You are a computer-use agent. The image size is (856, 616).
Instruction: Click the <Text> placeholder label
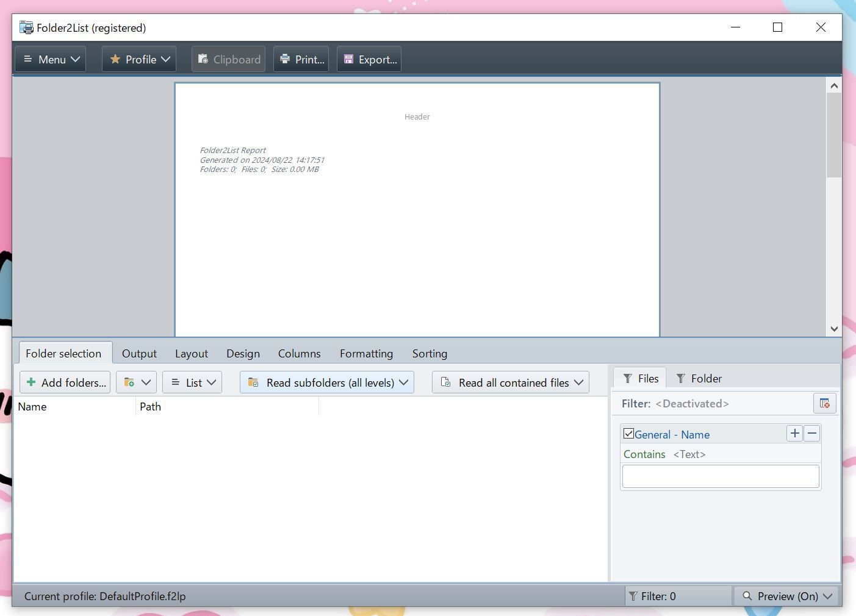pyautogui.click(x=689, y=454)
